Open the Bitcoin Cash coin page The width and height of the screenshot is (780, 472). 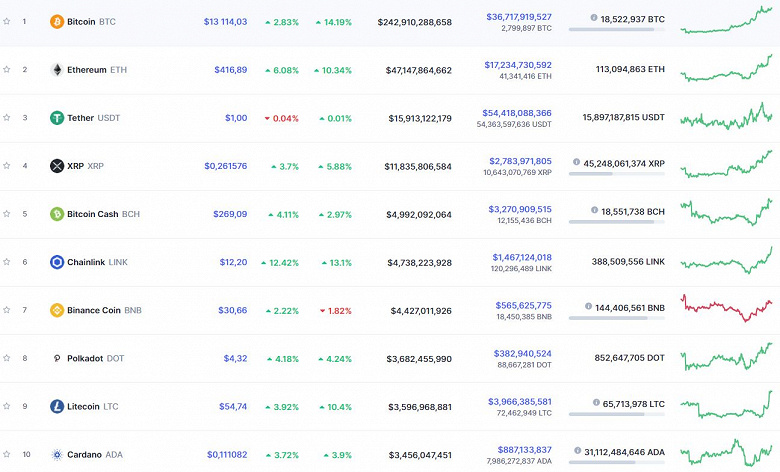94,214
